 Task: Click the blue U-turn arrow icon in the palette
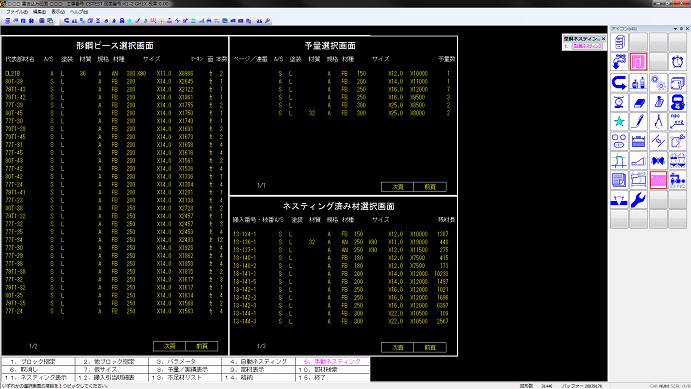point(619,82)
